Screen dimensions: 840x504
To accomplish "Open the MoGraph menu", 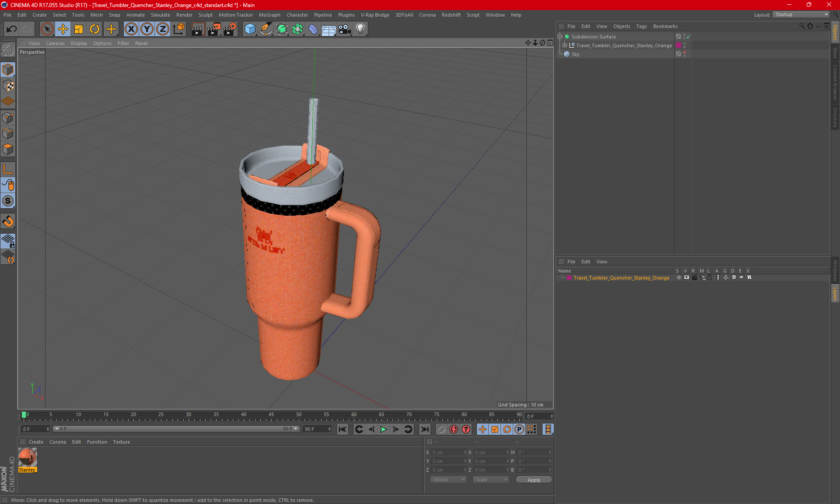I will 269,15.
